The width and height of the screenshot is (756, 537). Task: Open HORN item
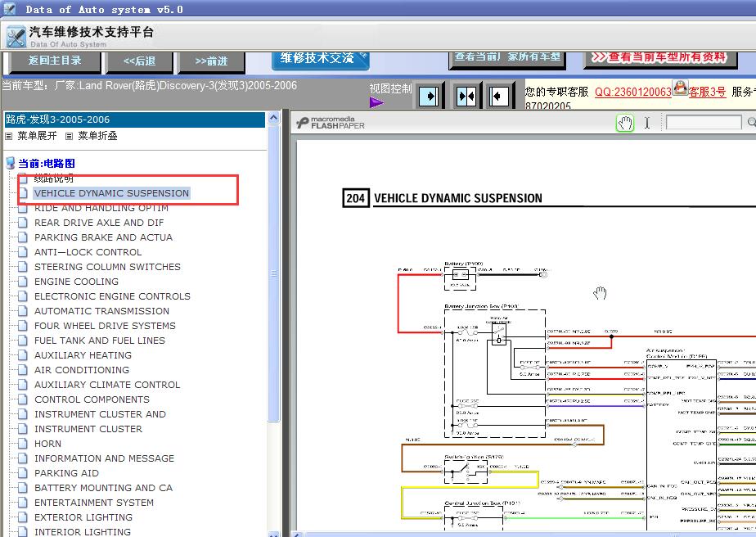47,444
